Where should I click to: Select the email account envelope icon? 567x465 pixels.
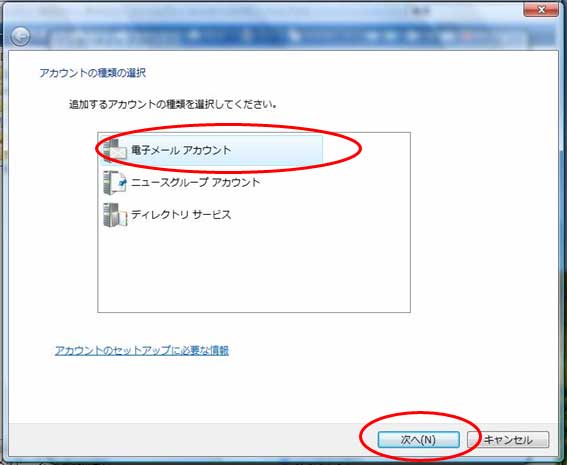point(115,150)
